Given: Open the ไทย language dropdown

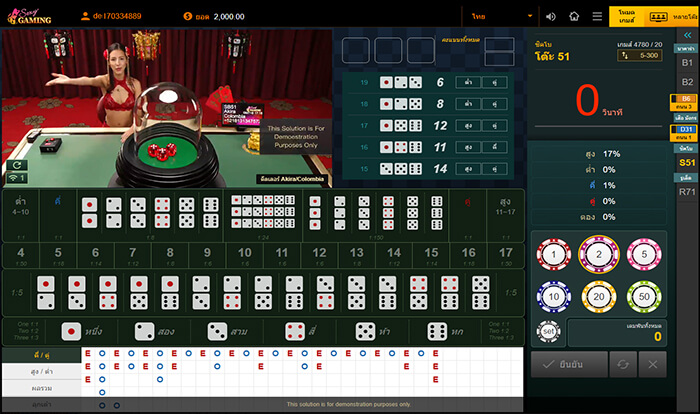Looking at the screenshot, I should tap(501, 17).
